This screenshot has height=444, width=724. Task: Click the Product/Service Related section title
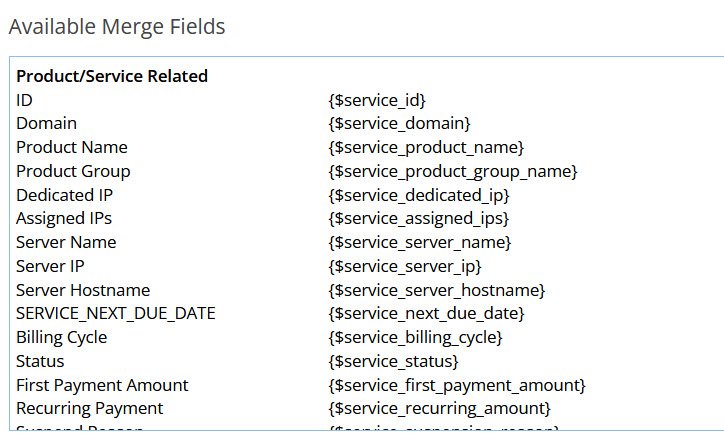tap(112, 76)
